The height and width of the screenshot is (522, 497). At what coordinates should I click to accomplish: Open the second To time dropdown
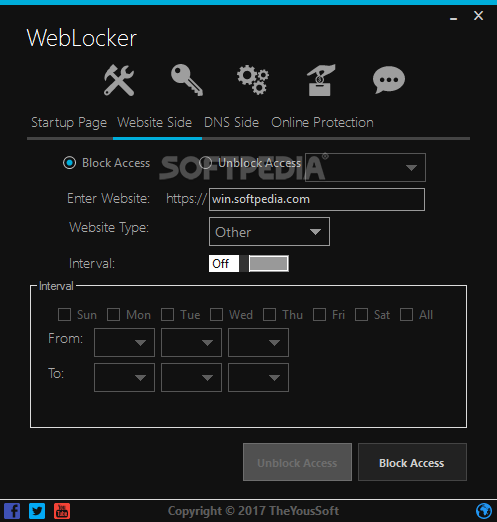pos(191,377)
